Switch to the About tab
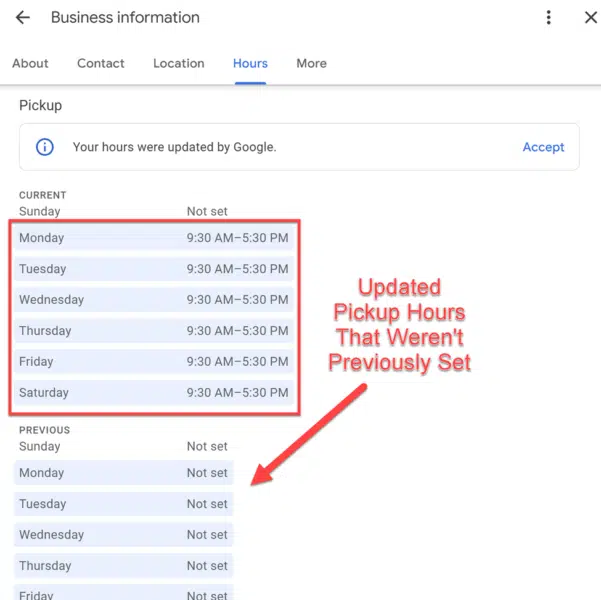The image size is (601, 600). pyautogui.click(x=30, y=63)
